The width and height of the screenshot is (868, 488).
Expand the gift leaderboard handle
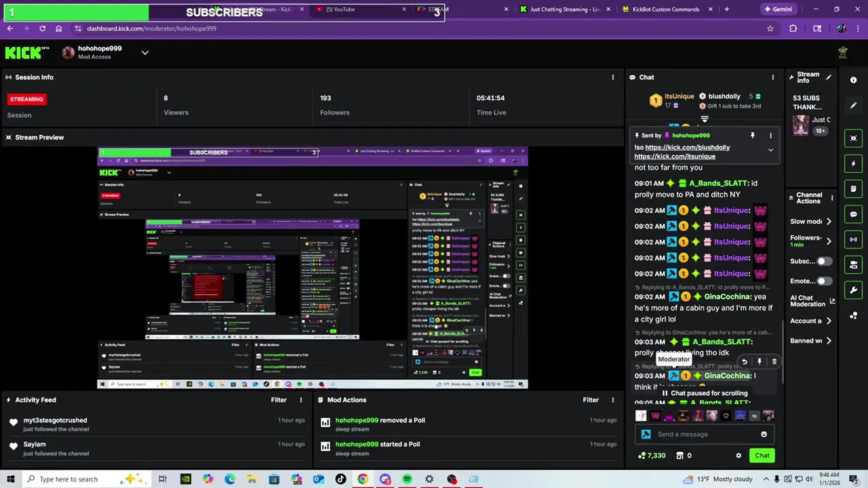(705, 119)
